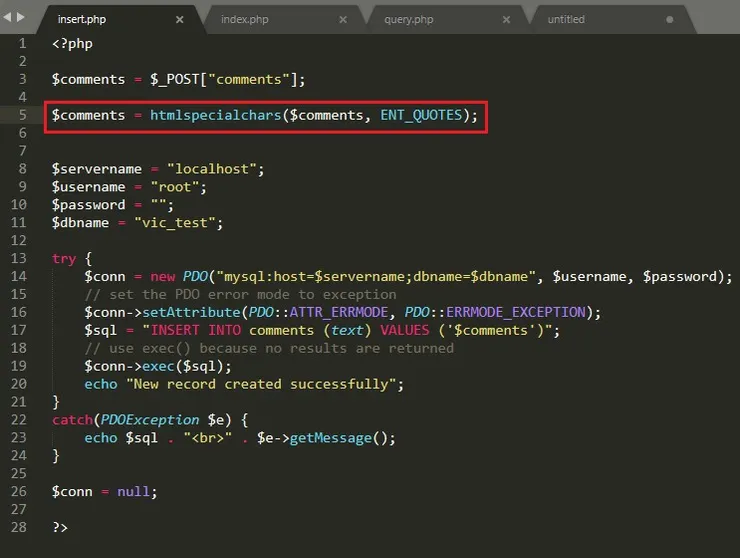Click ERRMODE_EXCEPTION constant
The height and width of the screenshot is (558, 740).
[x=516, y=313]
